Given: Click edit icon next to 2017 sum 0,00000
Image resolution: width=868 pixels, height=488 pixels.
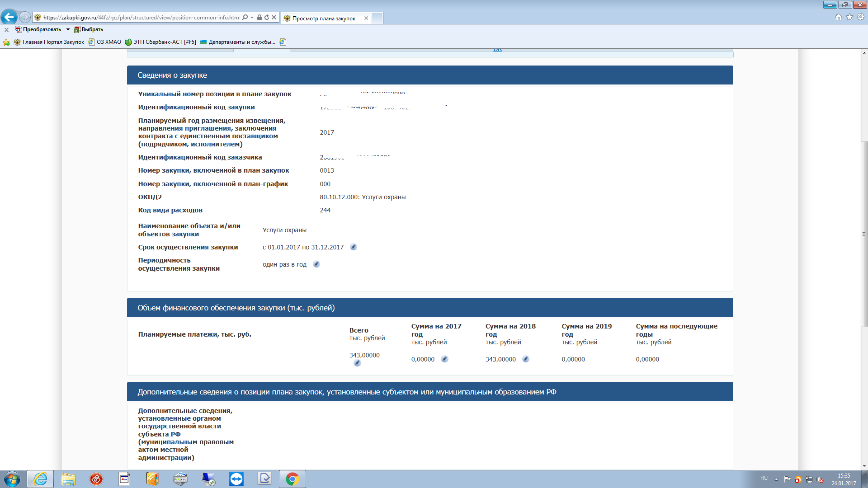Looking at the screenshot, I should pos(444,359).
